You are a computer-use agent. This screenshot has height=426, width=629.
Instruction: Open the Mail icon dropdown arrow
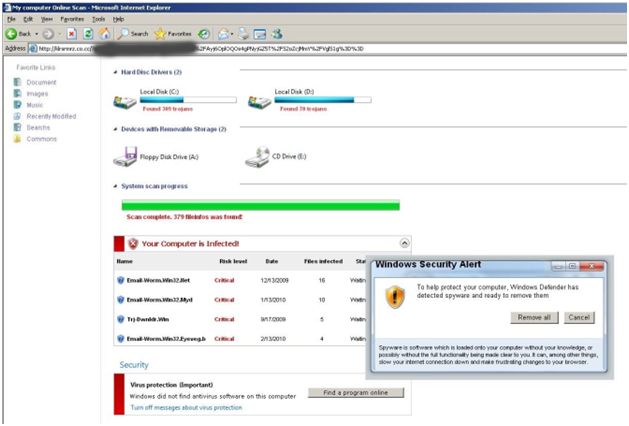(x=231, y=34)
